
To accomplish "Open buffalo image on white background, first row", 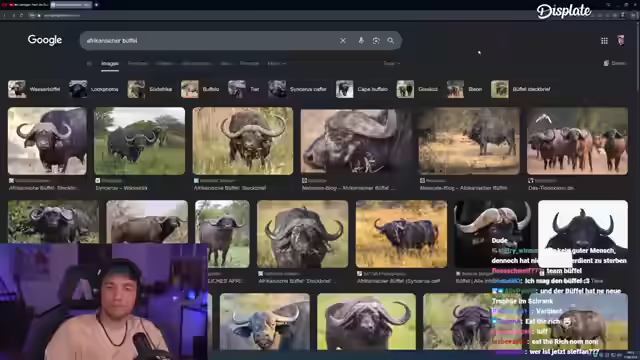I will (x=47, y=141).
